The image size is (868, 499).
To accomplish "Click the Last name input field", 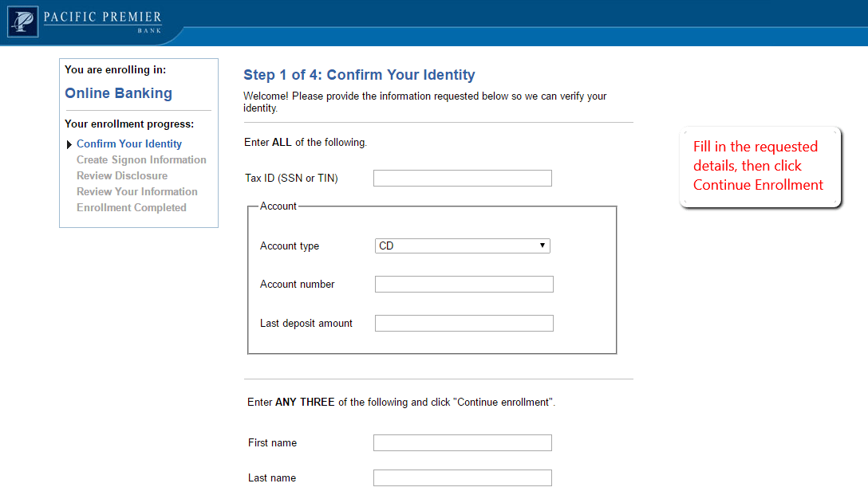I will 462,477.
